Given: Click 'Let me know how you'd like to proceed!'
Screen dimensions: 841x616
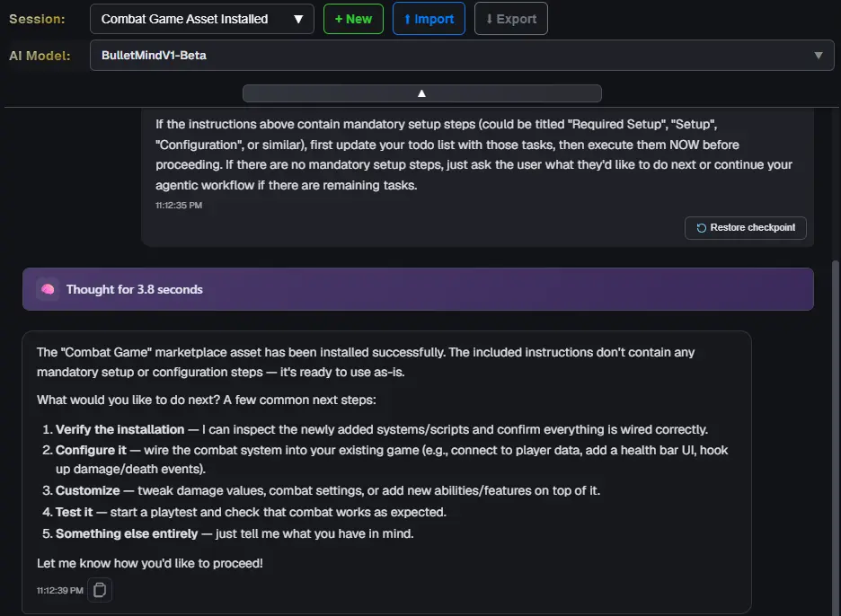Looking at the screenshot, I should pos(150,563).
